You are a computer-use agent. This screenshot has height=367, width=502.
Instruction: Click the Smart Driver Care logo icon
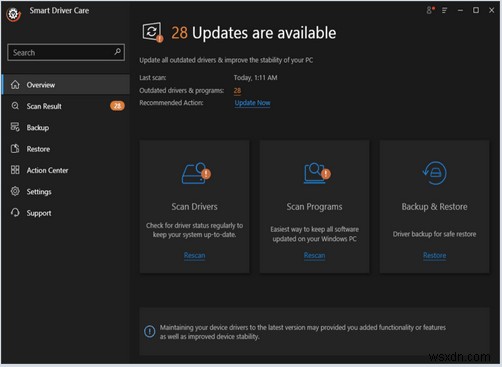coord(14,14)
